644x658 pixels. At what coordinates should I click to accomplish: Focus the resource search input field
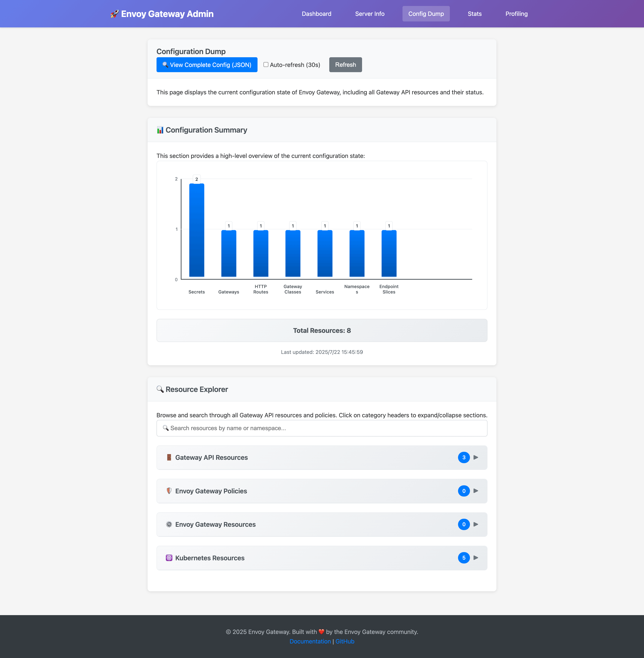pyautogui.click(x=322, y=428)
